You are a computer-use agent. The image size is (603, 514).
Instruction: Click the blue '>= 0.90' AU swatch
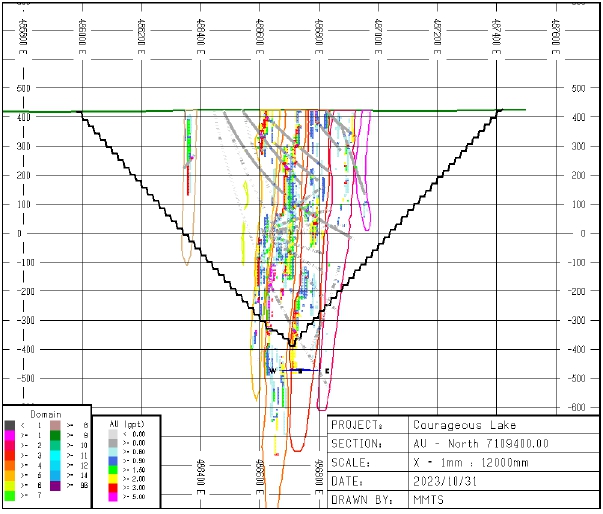(x=112, y=459)
